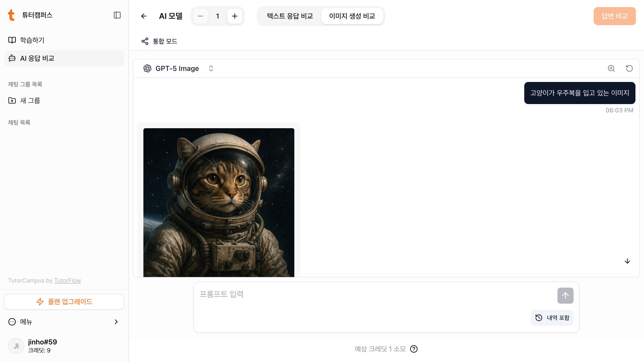
Task: Open 학습하기 in the sidebar
Action: 64,40
